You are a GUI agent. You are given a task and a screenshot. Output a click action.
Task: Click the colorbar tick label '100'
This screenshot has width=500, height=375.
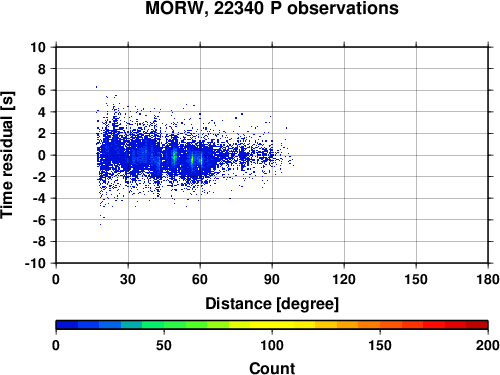(272, 345)
